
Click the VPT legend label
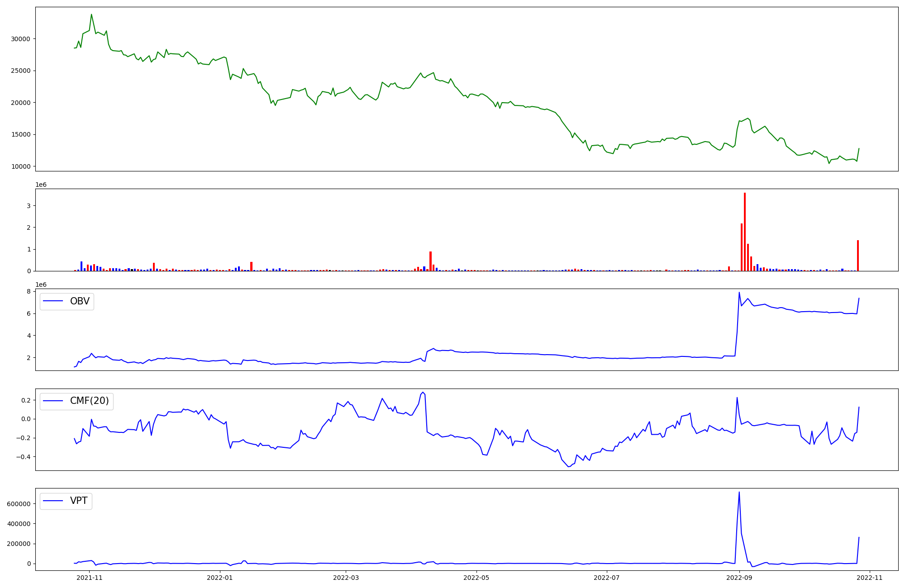pyautogui.click(x=79, y=501)
